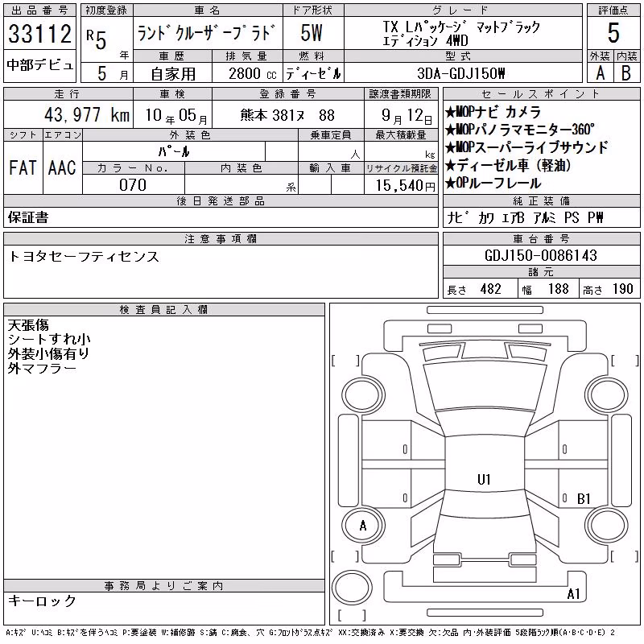Select the wheel marked A
Viewport: 644px width, 644px height.
363,526
